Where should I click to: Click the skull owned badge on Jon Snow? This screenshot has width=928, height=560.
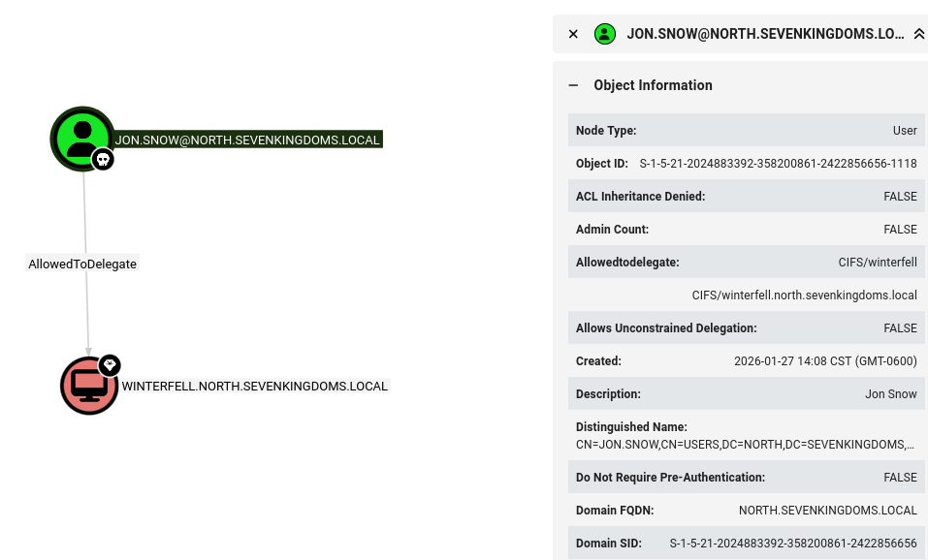[x=103, y=159]
